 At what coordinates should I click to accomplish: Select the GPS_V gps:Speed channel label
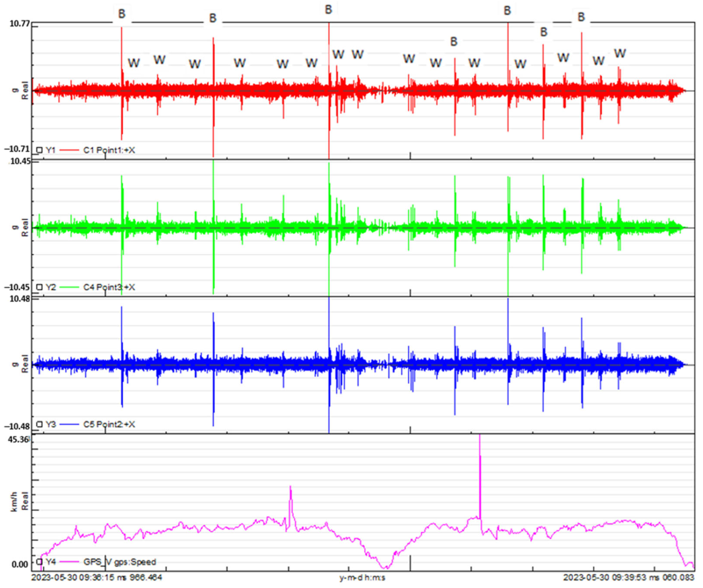click(120, 561)
